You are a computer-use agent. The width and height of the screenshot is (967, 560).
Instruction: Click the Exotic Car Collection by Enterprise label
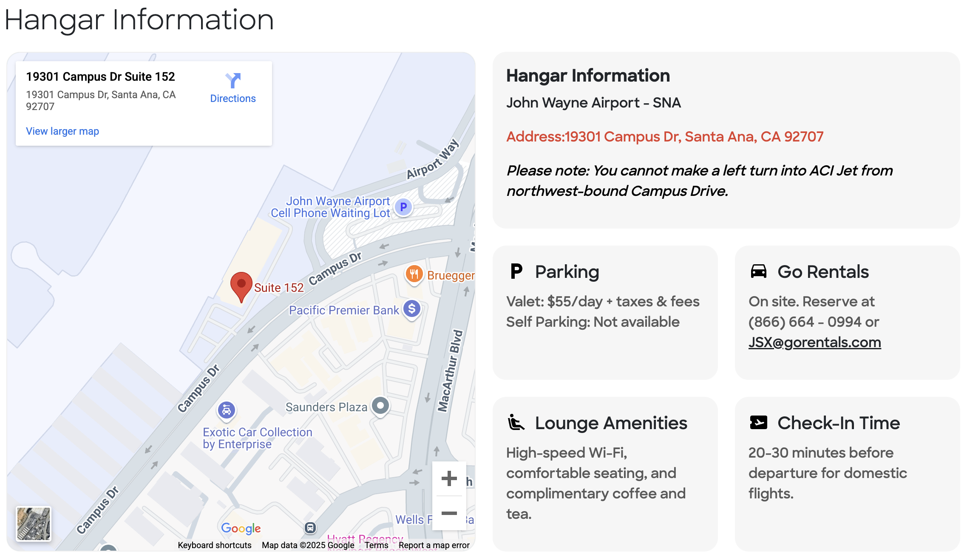click(258, 438)
